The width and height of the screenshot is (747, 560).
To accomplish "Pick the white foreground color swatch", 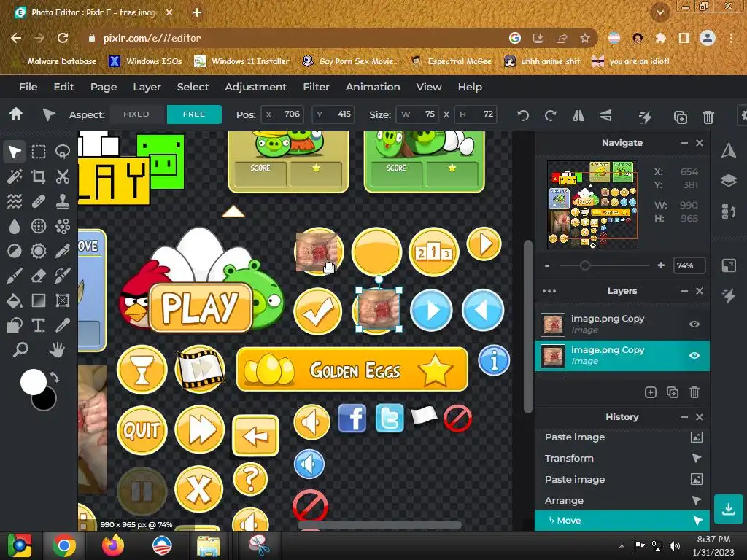I will [32, 381].
